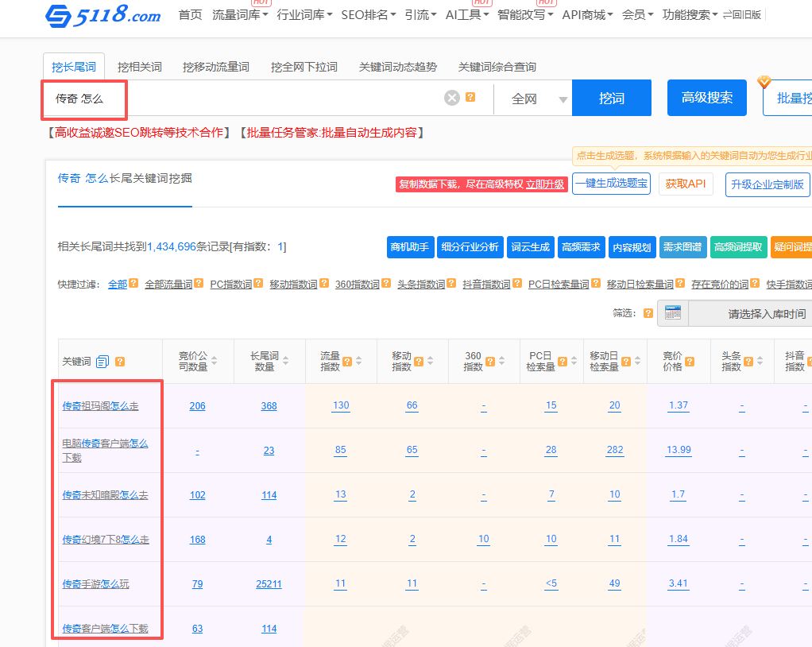Switch to the 关键词动态趋势 tab
Image resolution: width=812 pixels, height=647 pixels.
tap(398, 67)
